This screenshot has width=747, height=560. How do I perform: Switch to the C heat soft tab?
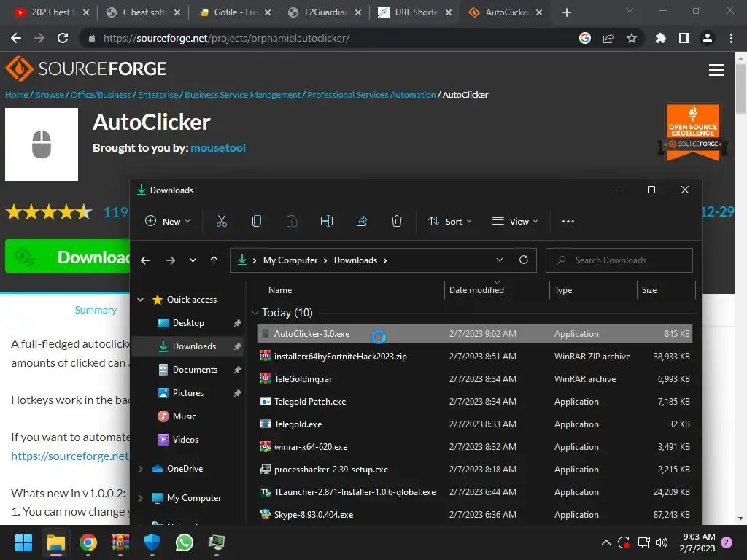click(x=142, y=12)
